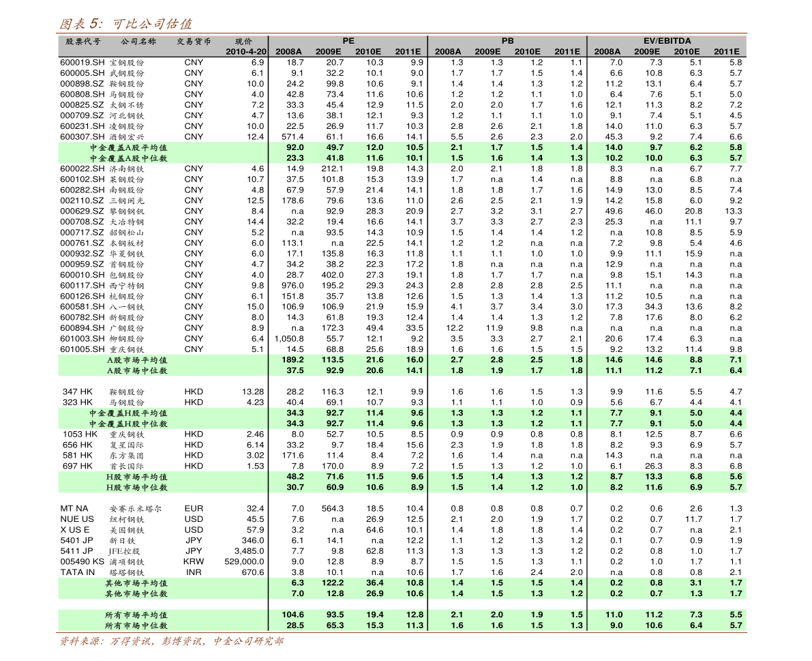The image size is (812, 661).
Task: Select ticker 347 HK
Action: point(78,392)
